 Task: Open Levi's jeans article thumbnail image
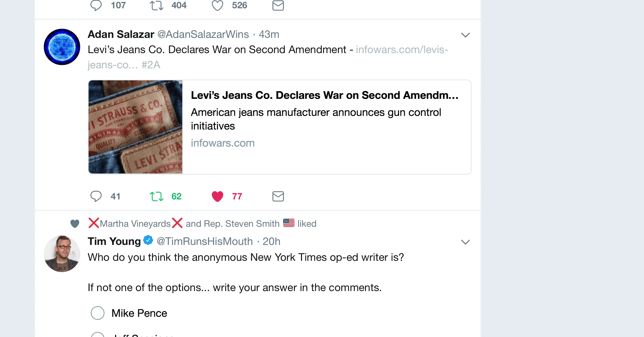[x=135, y=127]
